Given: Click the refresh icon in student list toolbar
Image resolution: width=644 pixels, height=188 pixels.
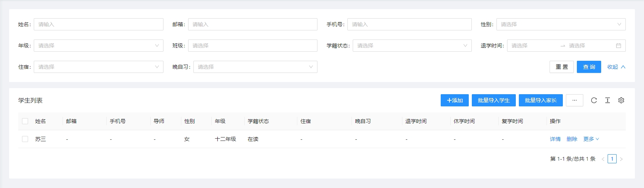Looking at the screenshot, I should [x=594, y=100].
